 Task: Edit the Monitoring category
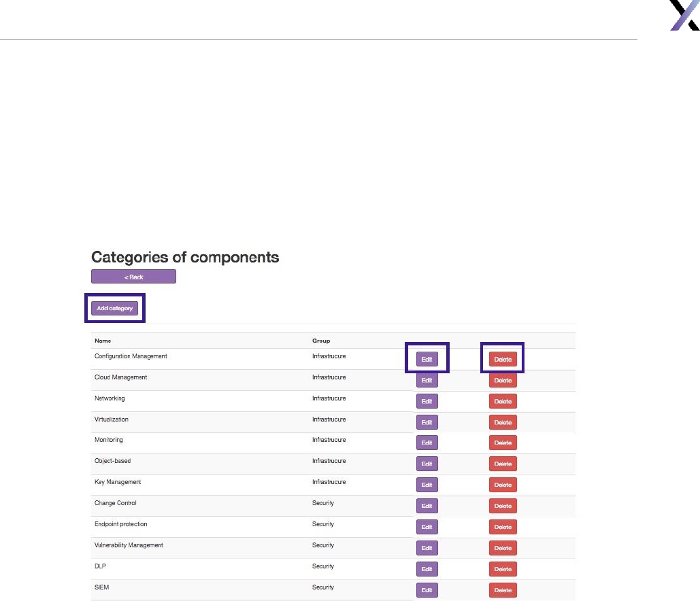coord(427,443)
